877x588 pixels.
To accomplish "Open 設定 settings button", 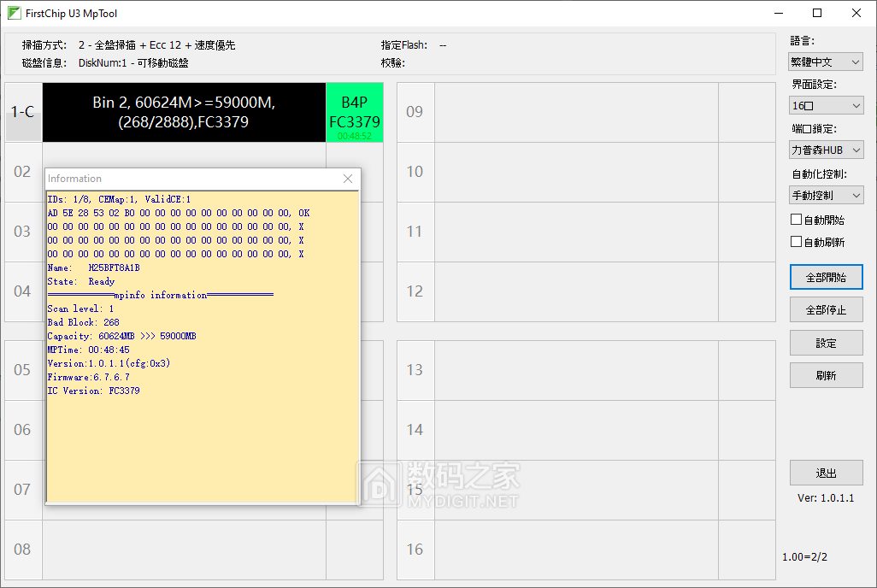I will point(826,343).
